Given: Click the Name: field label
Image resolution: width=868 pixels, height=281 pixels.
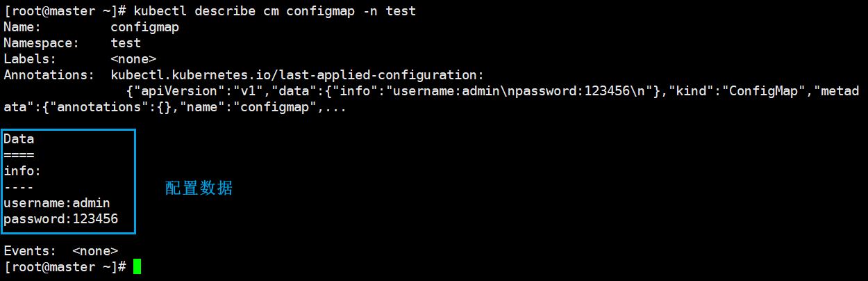Looking at the screenshot, I should (23, 27).
